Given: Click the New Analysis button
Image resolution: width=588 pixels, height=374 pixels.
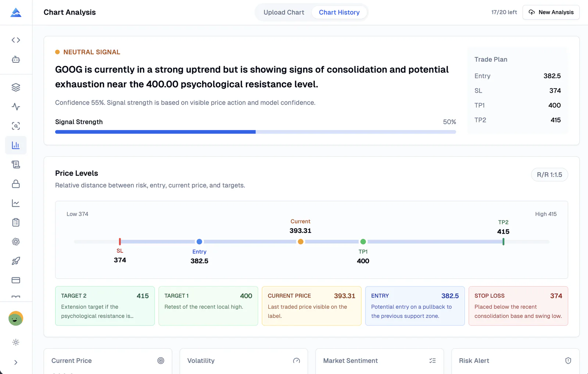Looking at the screenshot, I should (551, 12).
